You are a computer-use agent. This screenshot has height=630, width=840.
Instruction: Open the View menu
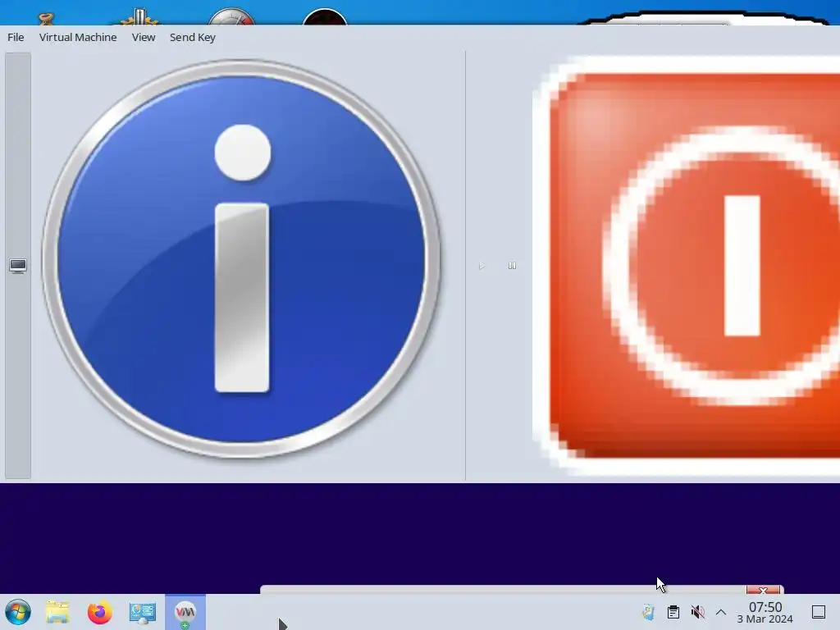click(144, 37)
